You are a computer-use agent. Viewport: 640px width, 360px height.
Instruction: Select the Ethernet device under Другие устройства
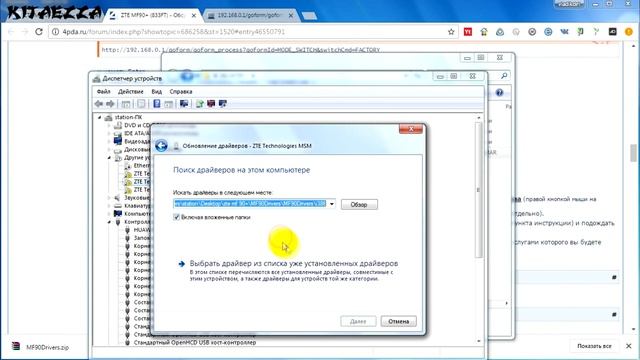tap(142, 166)
